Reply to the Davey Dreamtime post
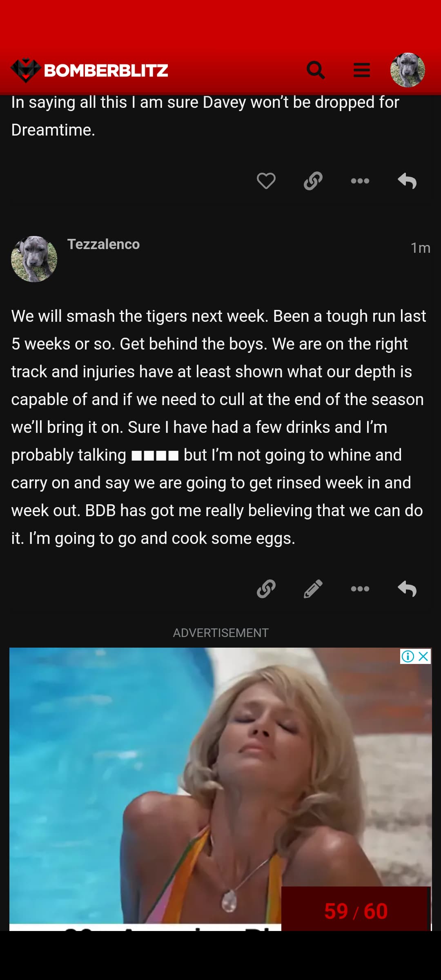This screenshot has width=441, height=980. coord(407,181)
